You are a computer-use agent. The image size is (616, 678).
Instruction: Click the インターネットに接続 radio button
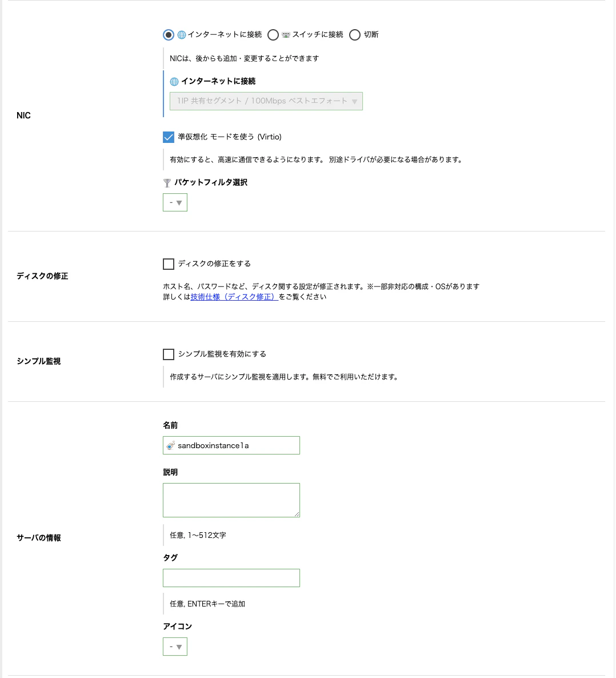[168, 34]
